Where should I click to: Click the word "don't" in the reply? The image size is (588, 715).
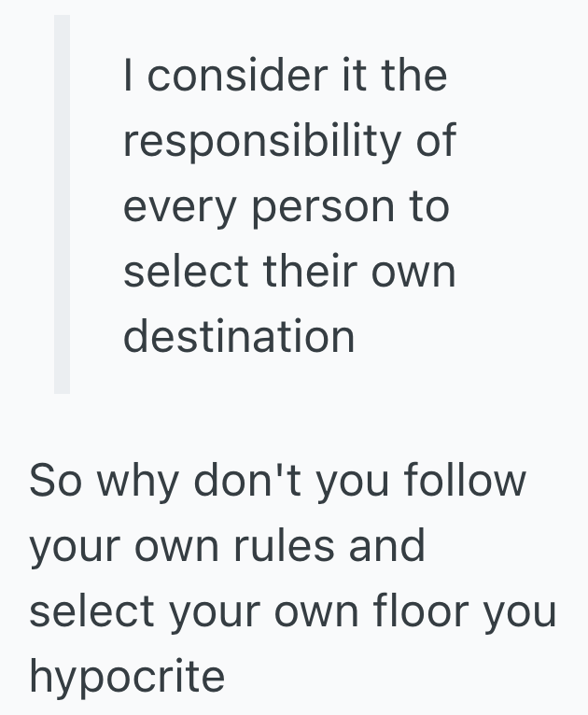tap(244, 482)
